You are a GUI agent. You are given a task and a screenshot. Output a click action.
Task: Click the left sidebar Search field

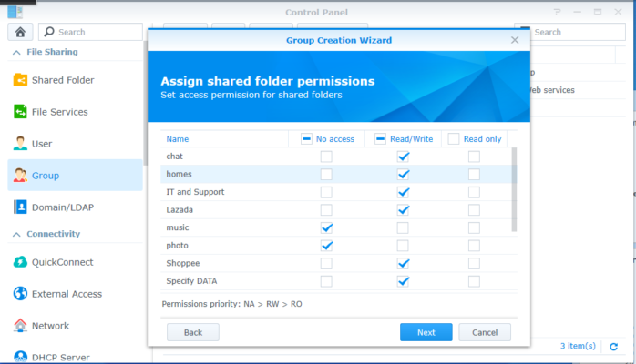point(90,32)
